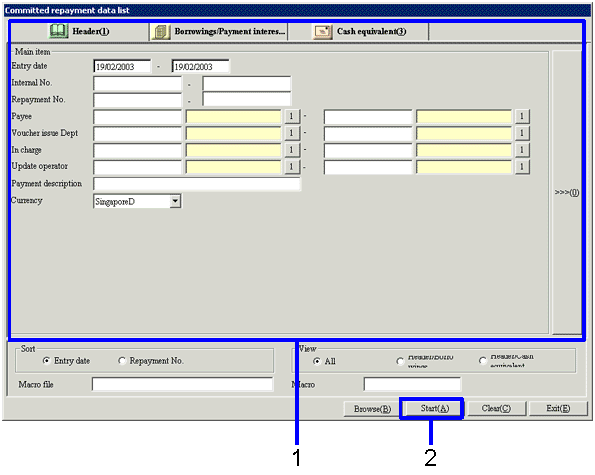The width and height of the screenshot is (595, 475).
Task: Open second Update operator lookup button
Action: click(522, 167)
